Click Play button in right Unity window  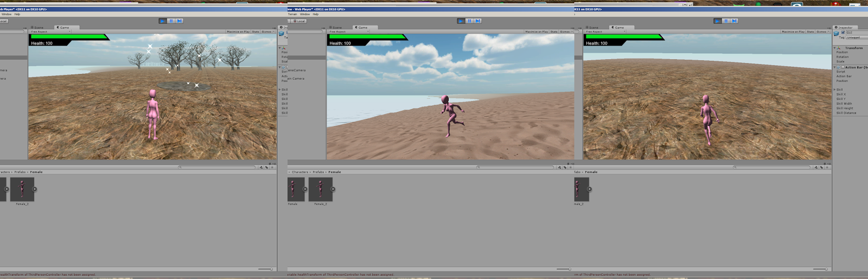717,21
